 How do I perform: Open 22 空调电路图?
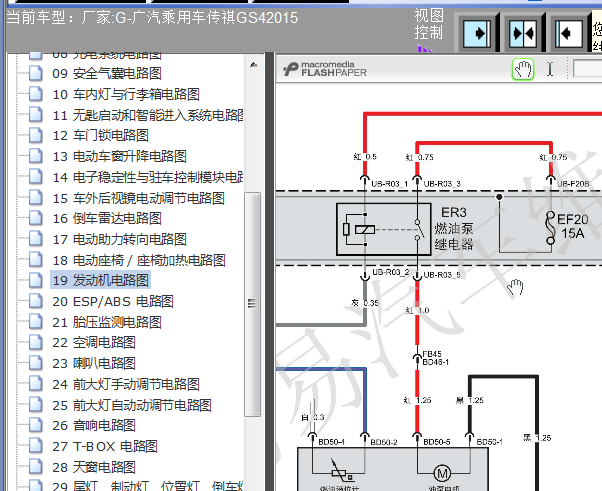coord(94,342)
